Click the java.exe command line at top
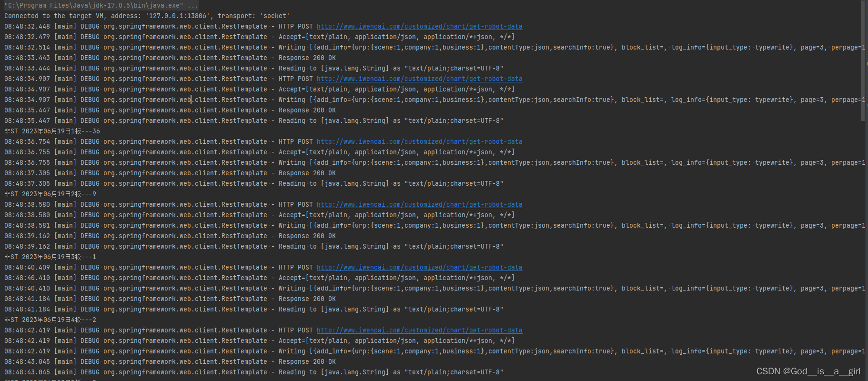 [x=101, y=6]
